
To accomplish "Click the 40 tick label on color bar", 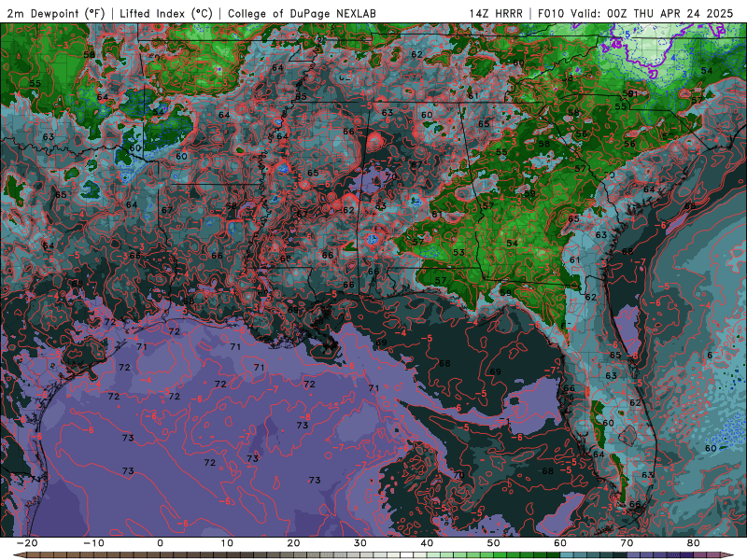I will pos(427,543).
